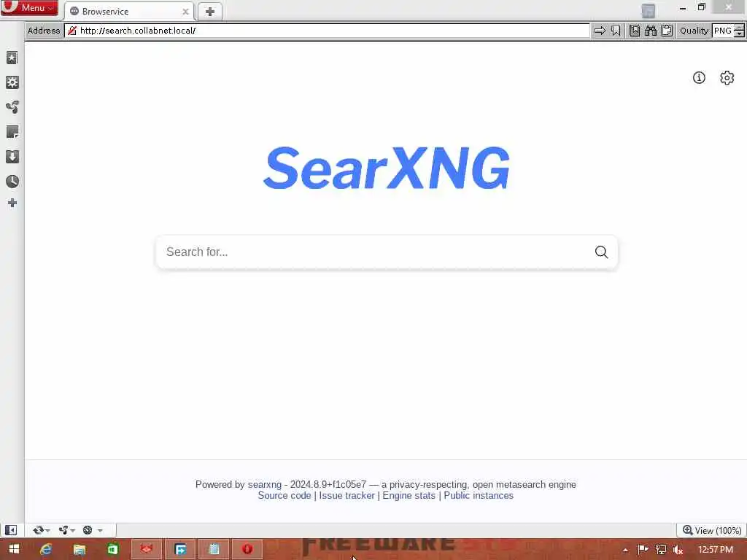This screenshot has width=747, height=560.
Task: Click the bookmark ribbon icon
Action: point(616,31)
